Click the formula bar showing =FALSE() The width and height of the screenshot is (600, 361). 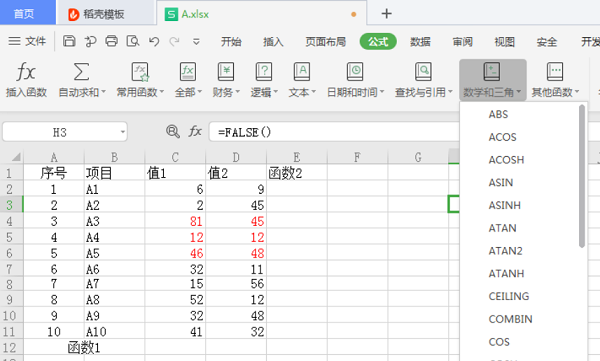[x=334, y=132]
